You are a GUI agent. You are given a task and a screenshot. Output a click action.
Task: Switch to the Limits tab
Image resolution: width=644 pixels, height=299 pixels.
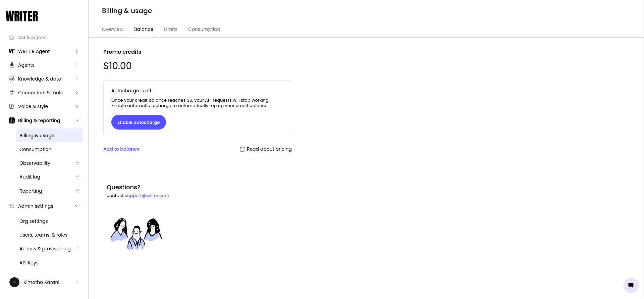171,29
